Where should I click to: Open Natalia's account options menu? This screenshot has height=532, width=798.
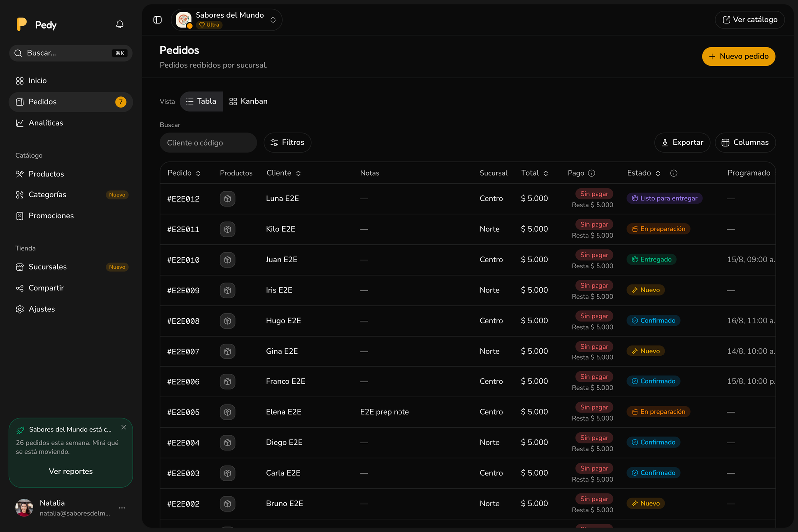[122, 508]
